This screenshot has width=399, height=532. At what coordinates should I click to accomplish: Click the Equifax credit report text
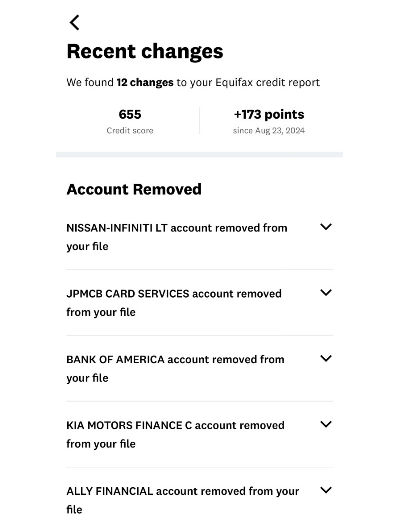point(267,83)
